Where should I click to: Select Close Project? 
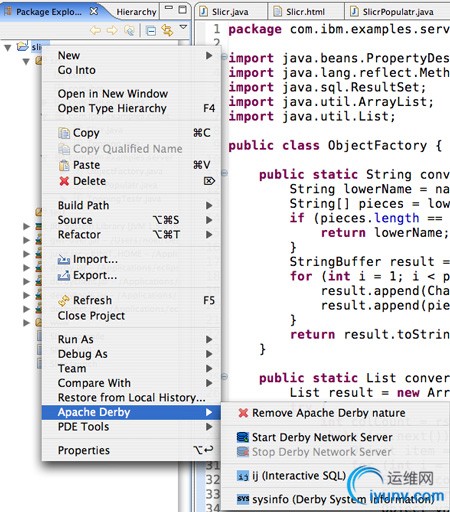[x=131, y=316]
